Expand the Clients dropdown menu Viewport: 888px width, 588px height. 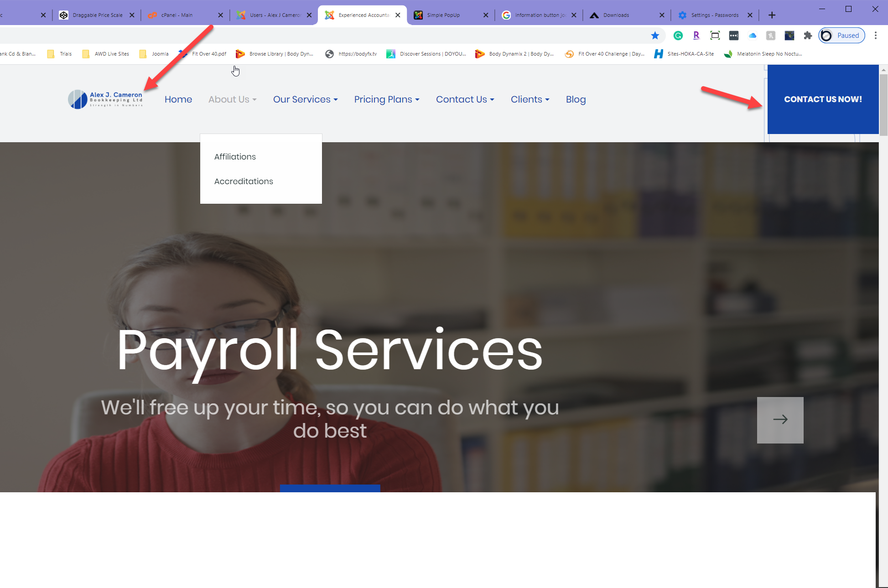pos(530,99)
